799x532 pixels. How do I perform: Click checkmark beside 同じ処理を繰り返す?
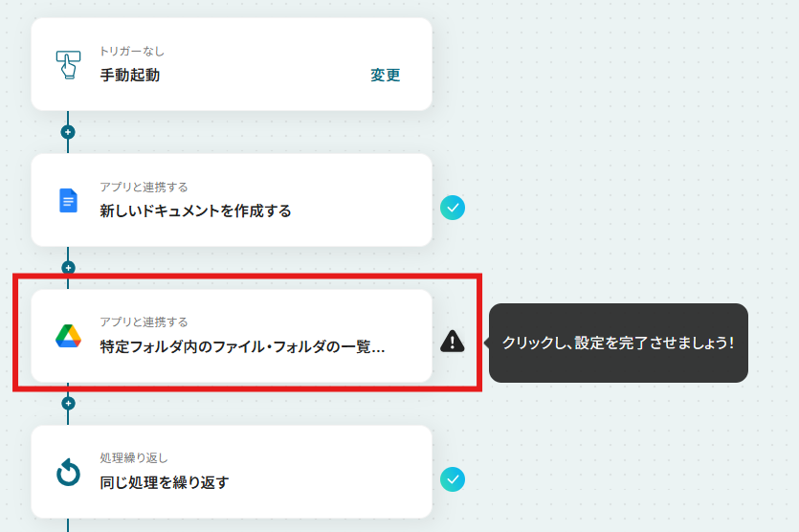pos(453,479)
